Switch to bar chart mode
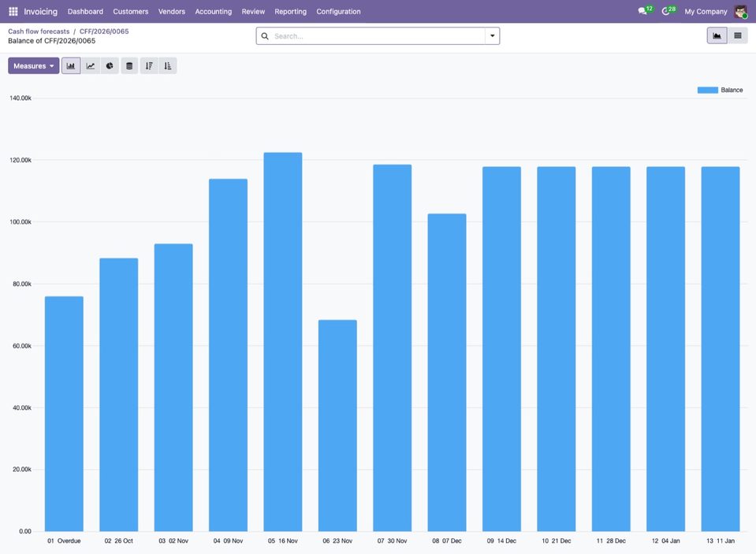 tap(71, 66)
